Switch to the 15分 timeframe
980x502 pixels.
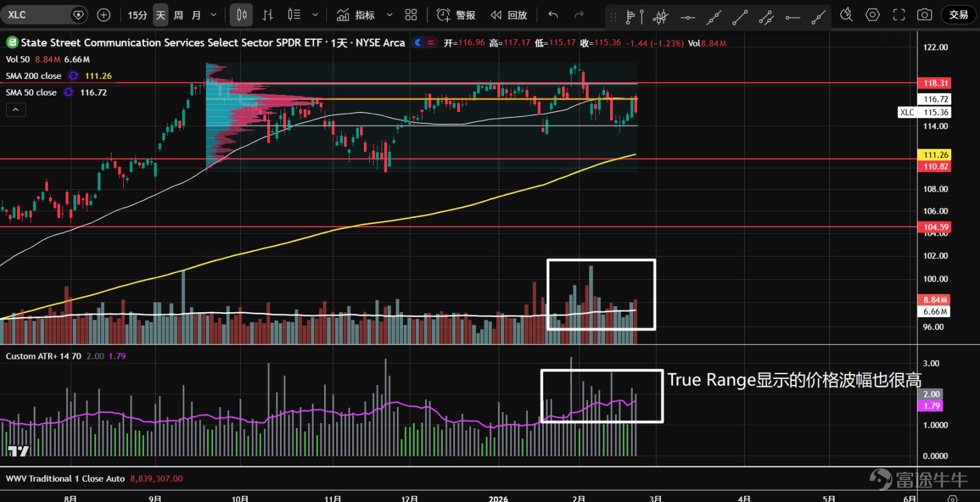[137, 15]
